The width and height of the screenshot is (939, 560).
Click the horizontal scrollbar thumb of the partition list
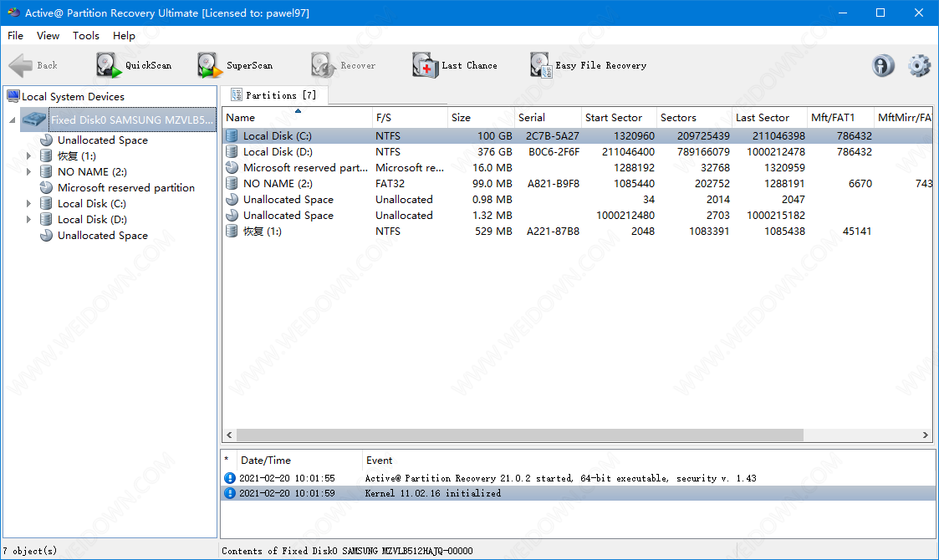click(x=520, y=435)
